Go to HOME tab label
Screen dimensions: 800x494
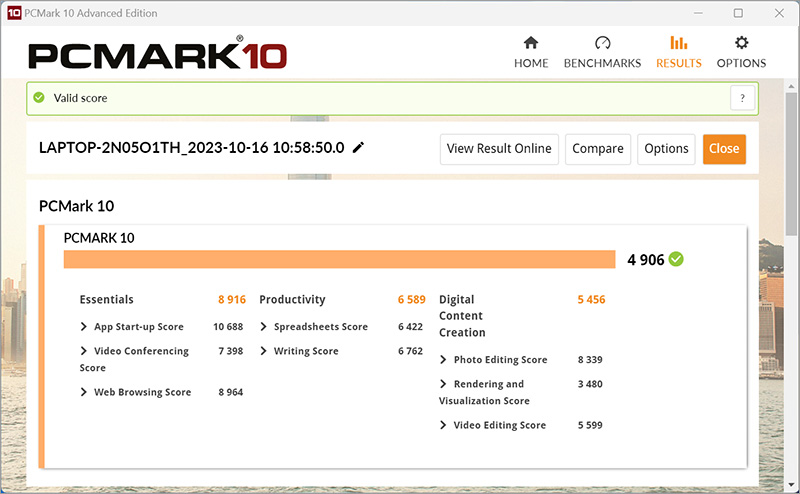(x=531, y=63)
